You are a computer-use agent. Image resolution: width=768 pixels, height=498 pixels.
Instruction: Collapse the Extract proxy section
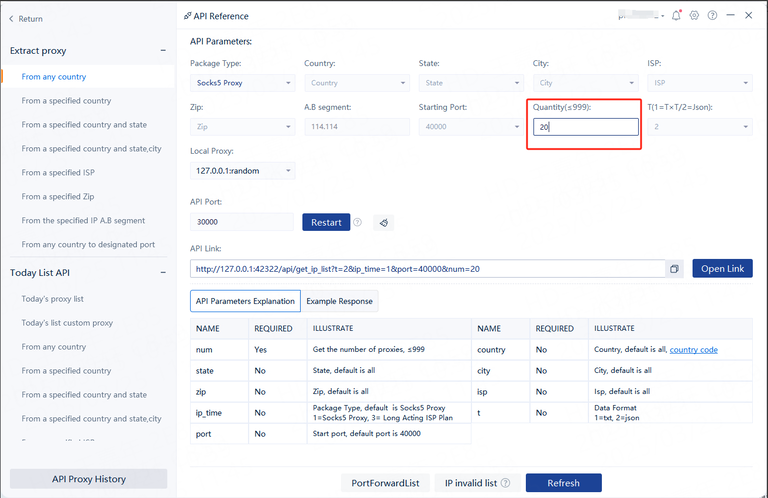coord(163,50)
